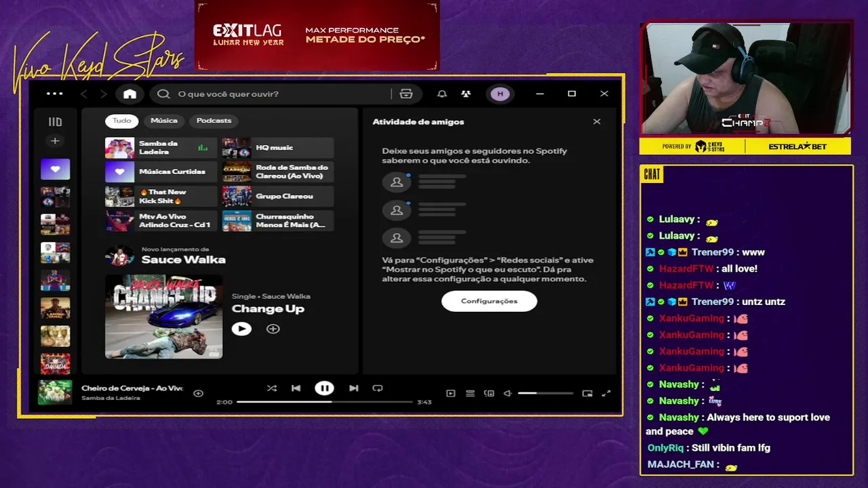868x488 pixels.
Task: Open the Samba da Ladeira shortcut
Action: [x=161, y=148]
